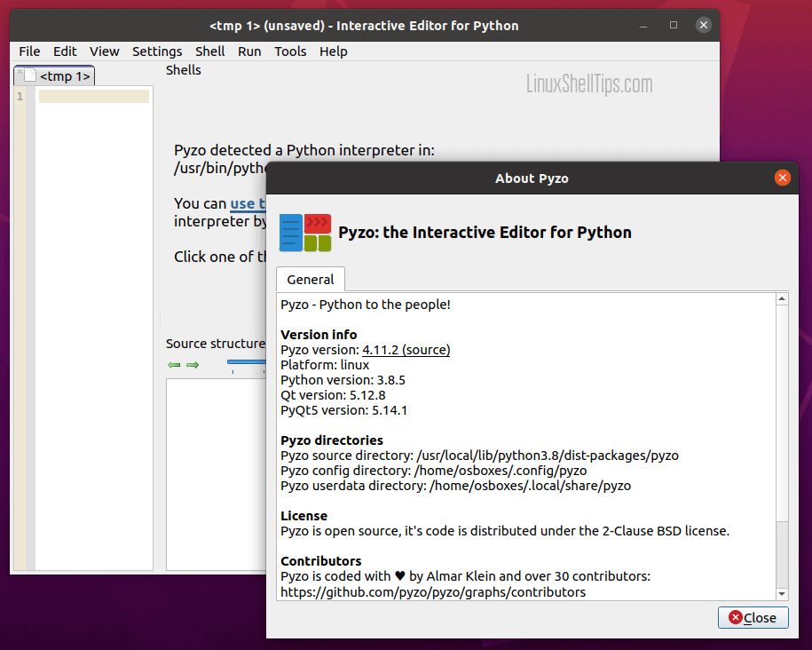Open the Tools menu
Viewport: 812px width, 650px height.
(290, 52)
